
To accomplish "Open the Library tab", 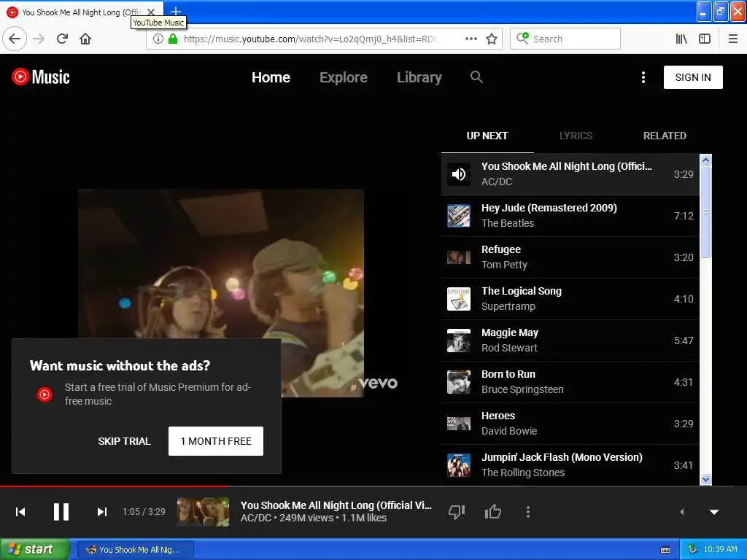I will point(419,77).
